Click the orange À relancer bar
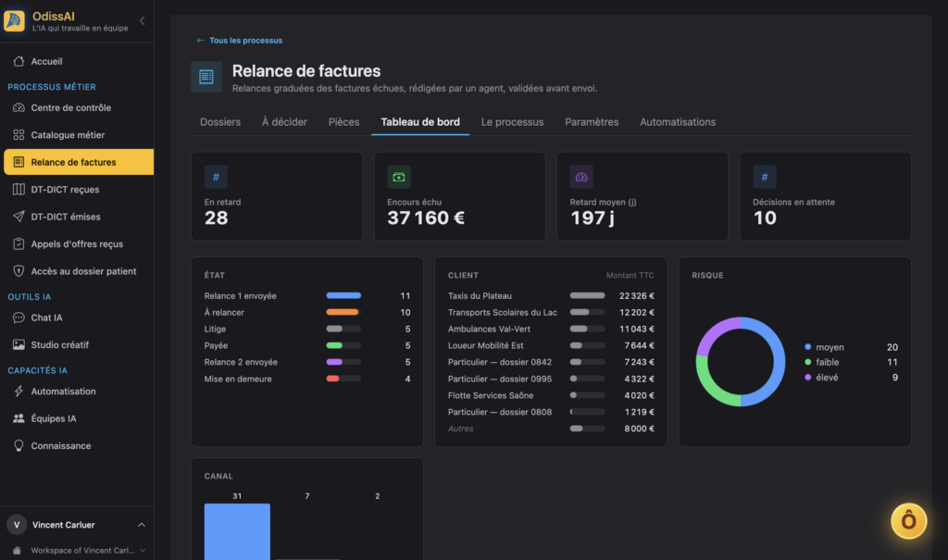This screenshot has height=560, width=948. pos(343,313)
